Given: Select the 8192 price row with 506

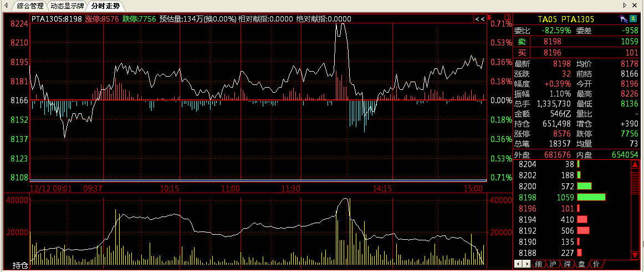Looking at the screenshot, I should coord(571,230).
